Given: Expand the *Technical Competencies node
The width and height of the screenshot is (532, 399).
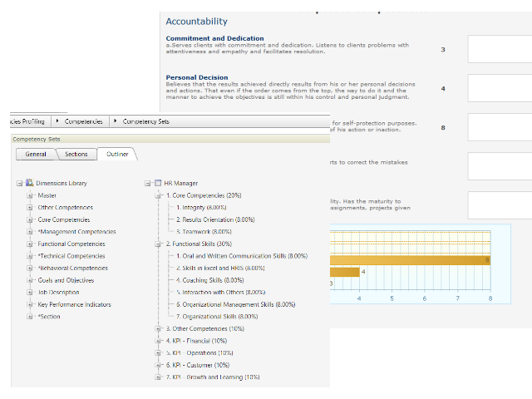Looking at the screenshot, I should click(x=30, y=256).
